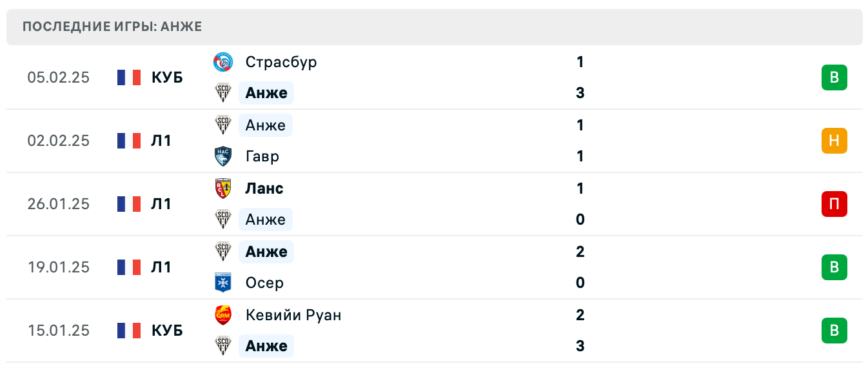The width and height of the screenshot is (868, 368).
Task: Click the Auxerre club logo
Action: [x=223, y=283]
